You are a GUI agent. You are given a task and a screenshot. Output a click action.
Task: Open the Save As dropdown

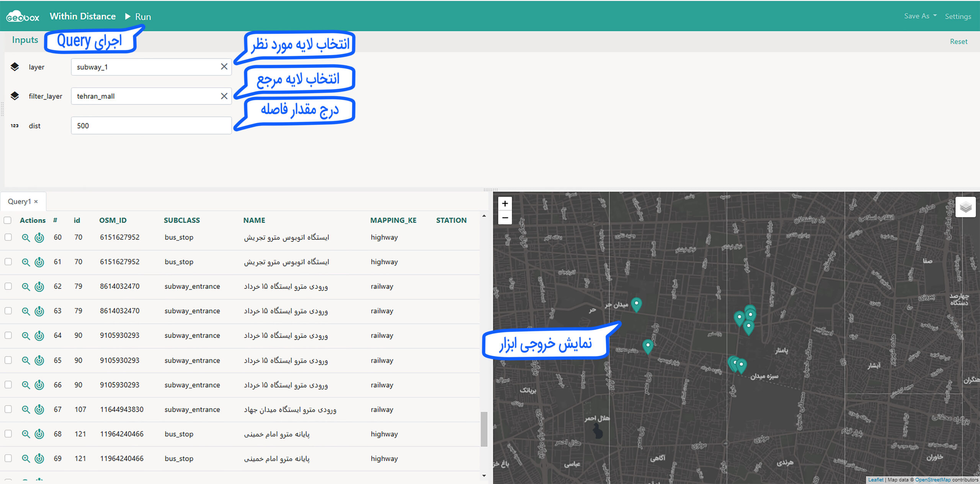pyautogui.click(x=920, y=16)
